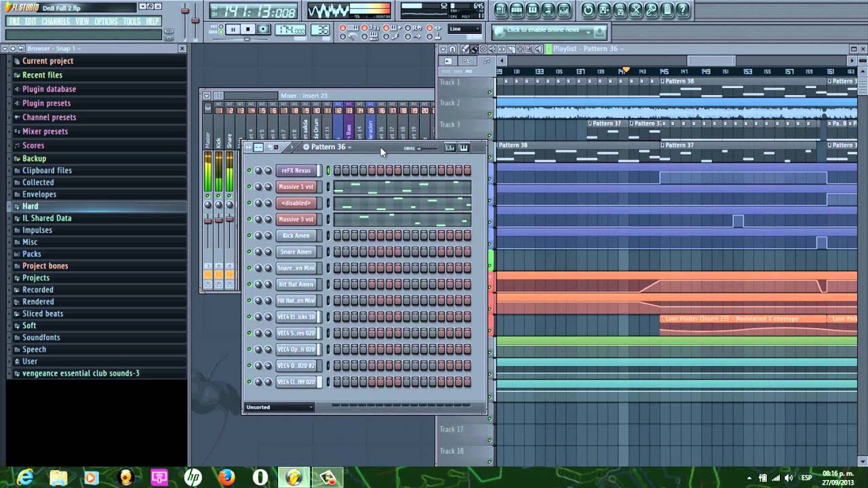Select the Paint brush tool in Playlist
The height and width of the screenshot is (488, 868).
pyautogui.click(x=474, y=49)
